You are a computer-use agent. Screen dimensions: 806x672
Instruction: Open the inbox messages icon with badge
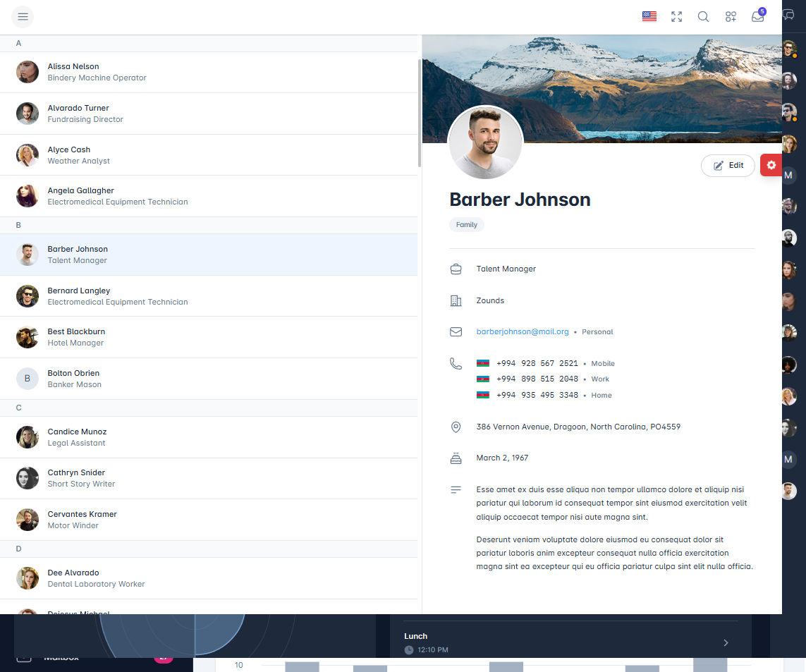[758, 17]
